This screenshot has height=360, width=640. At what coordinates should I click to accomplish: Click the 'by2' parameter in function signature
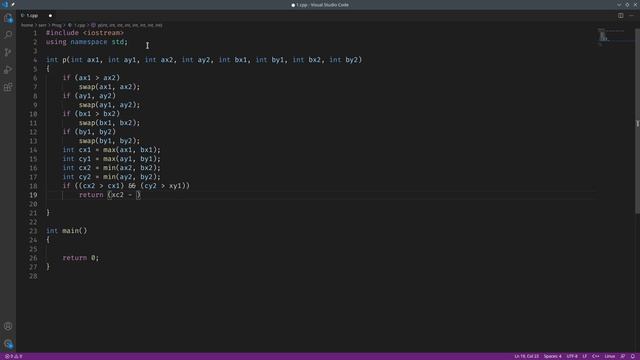tap(351, 60)
